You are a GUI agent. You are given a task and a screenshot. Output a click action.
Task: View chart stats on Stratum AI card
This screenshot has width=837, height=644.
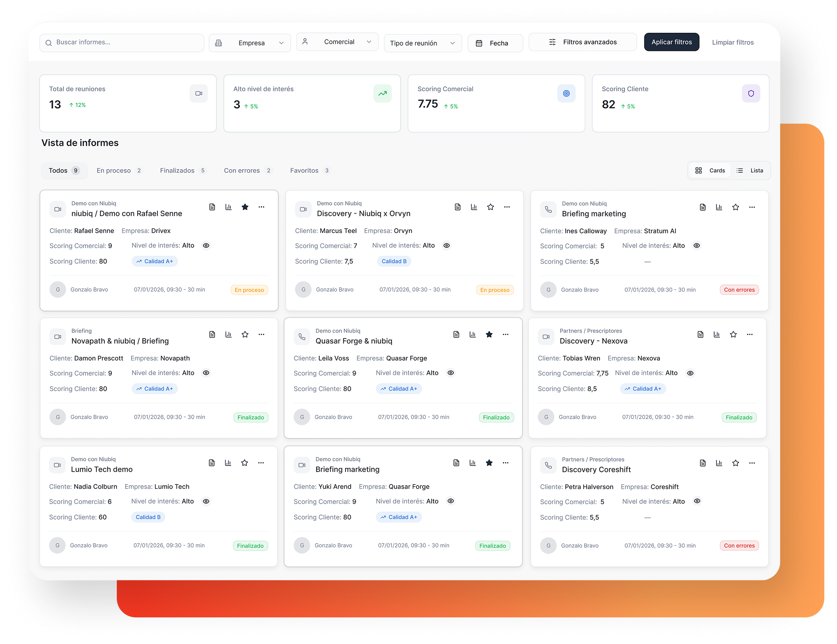click(x=719, y=207)
